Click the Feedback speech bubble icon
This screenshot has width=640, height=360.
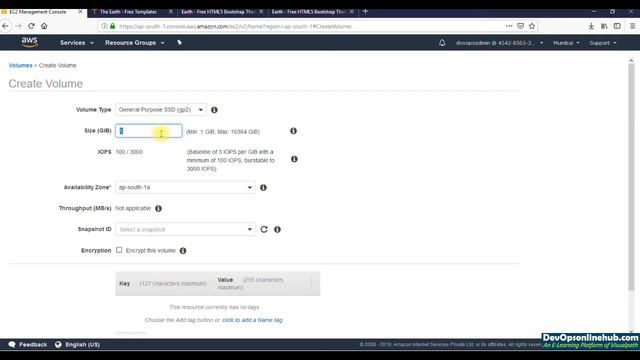click(x=12, y=344)
